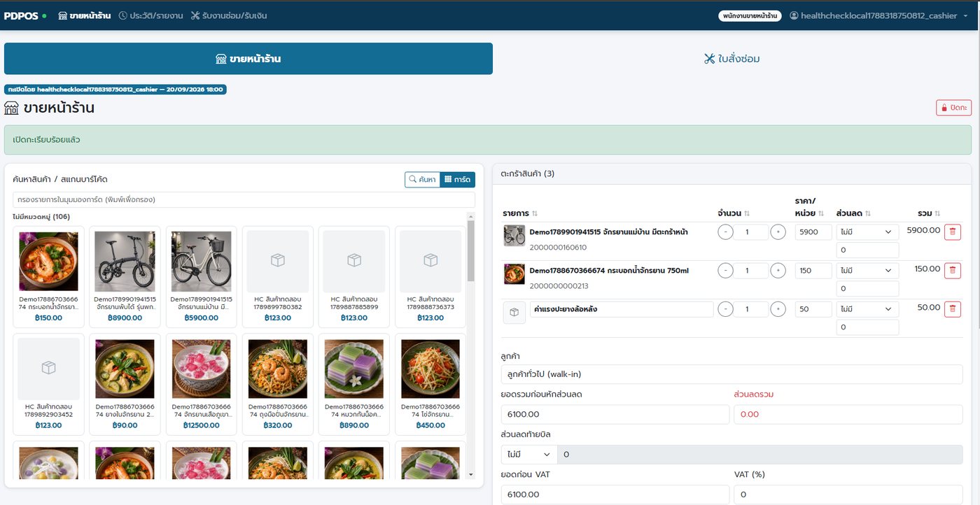Click box placeholder icon beside ค่าแรงปะยางล้อหลัง
The image size is (980, 505).
[514, 313]
